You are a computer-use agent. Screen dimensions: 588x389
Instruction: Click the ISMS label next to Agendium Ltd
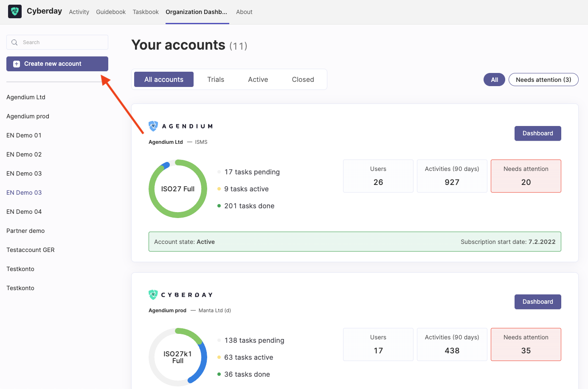[201, 142]
